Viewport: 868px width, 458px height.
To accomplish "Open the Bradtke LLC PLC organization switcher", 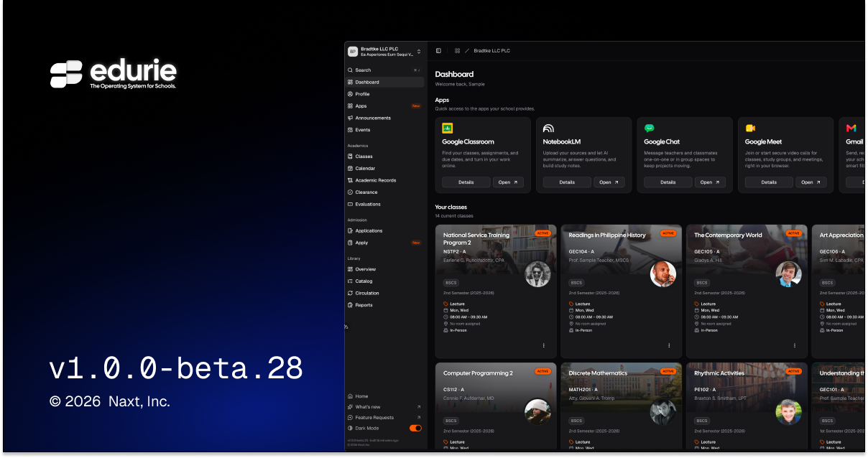I will click(384, 51).
